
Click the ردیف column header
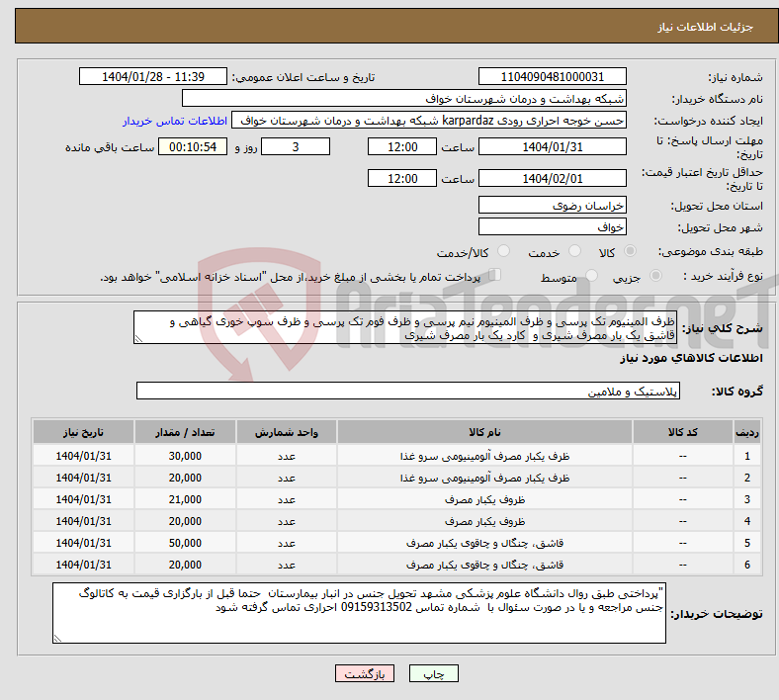(746, 432)
